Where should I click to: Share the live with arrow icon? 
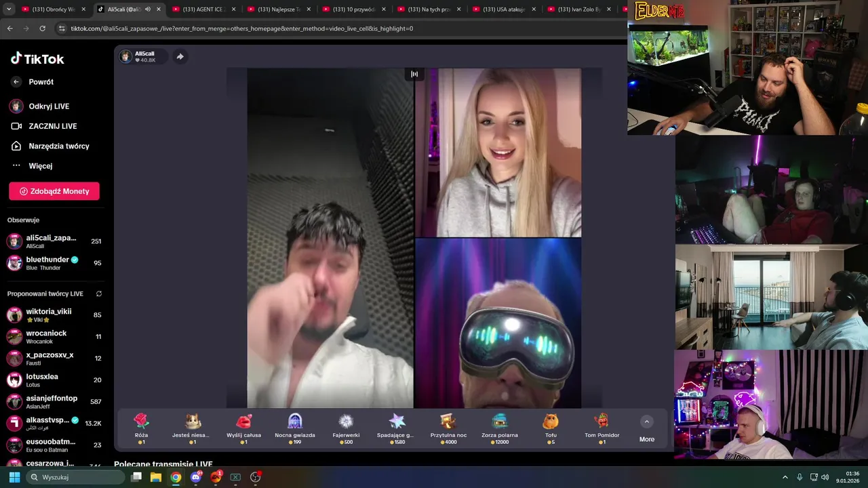180,56
